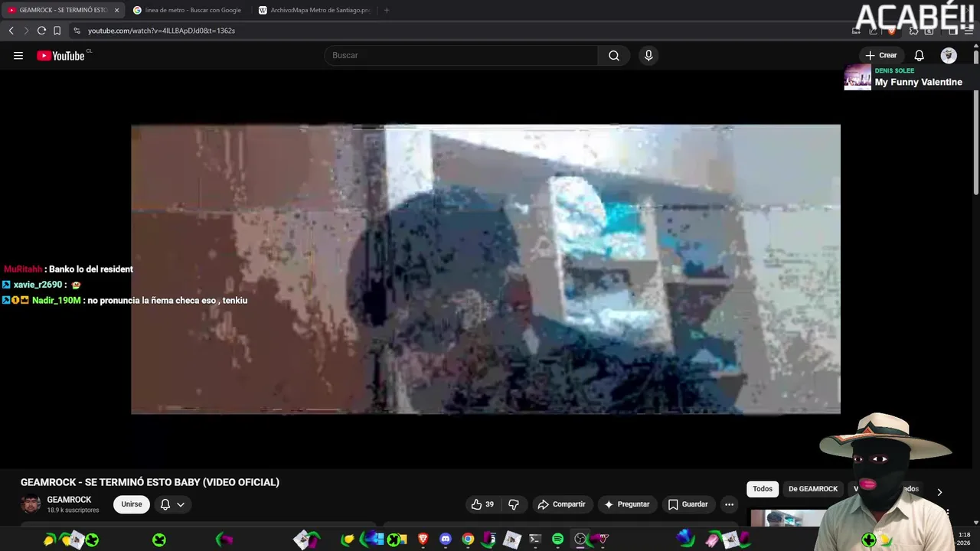Screen dimensions: 980x551
Task: Close the GEAMROCK YouTube tab
Action: (x=117, y=10)
